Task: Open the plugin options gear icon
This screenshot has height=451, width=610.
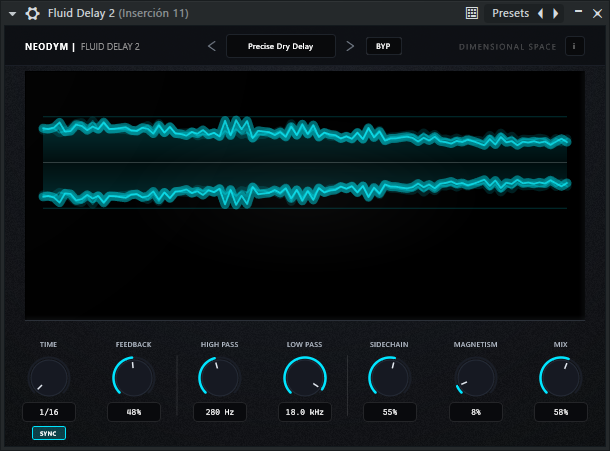Action: tap(32, 14)
